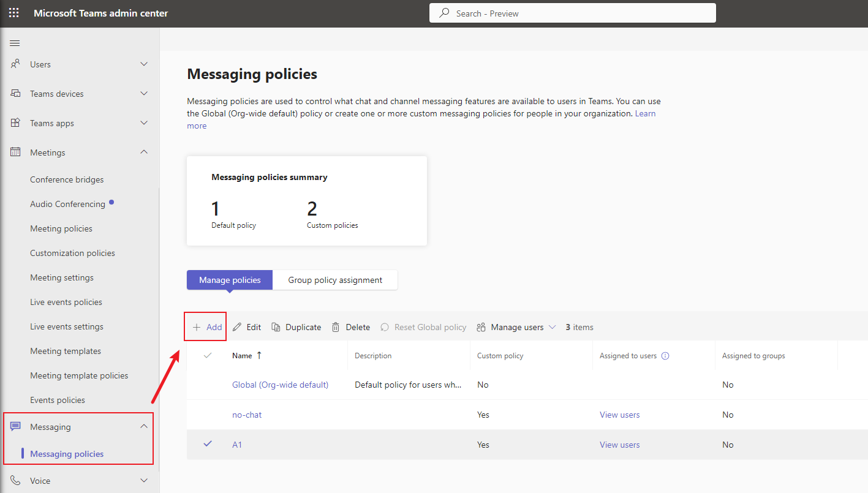
Task: Click the Microsoft Teams admin center title
Action: point(100,13)
